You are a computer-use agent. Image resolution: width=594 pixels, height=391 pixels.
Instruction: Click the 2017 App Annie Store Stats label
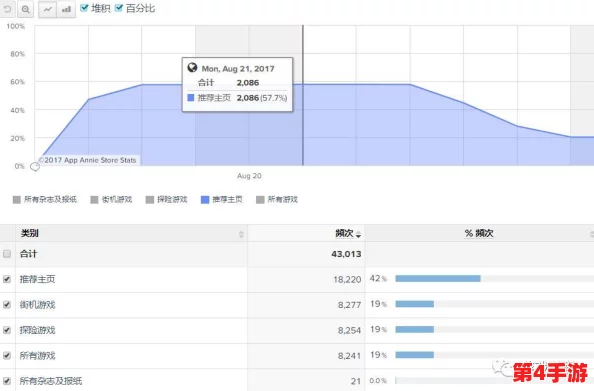(88, 160)
